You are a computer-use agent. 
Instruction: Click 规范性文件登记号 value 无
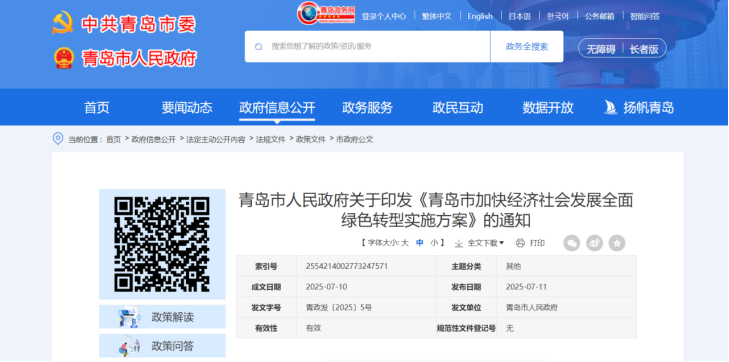(510, 328)
